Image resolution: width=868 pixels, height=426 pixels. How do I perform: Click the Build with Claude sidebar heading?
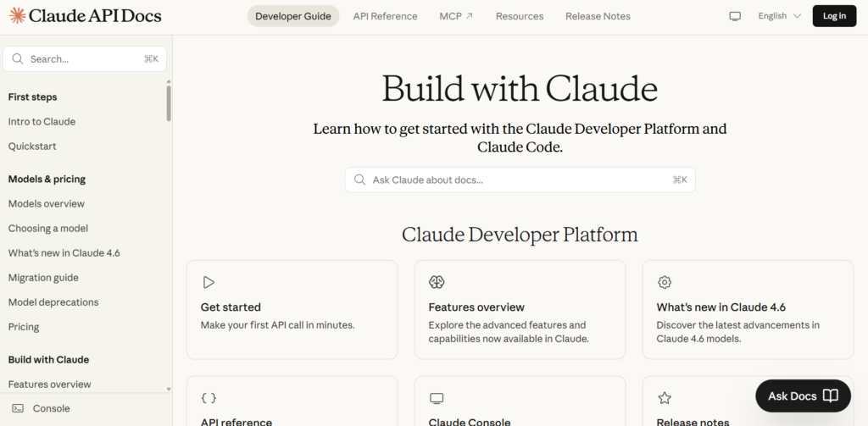[x=48, y=360]
